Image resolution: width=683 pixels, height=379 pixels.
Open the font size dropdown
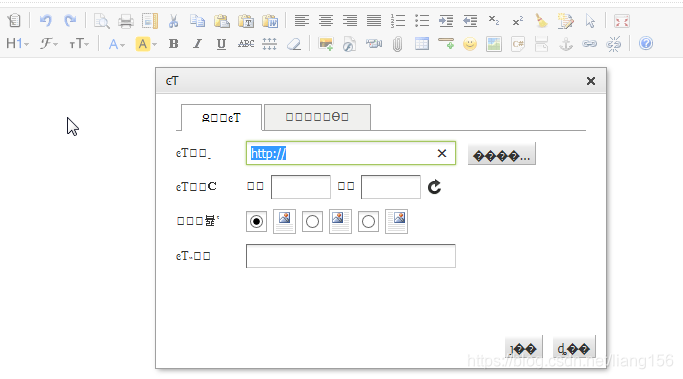[x=79, y=44]
